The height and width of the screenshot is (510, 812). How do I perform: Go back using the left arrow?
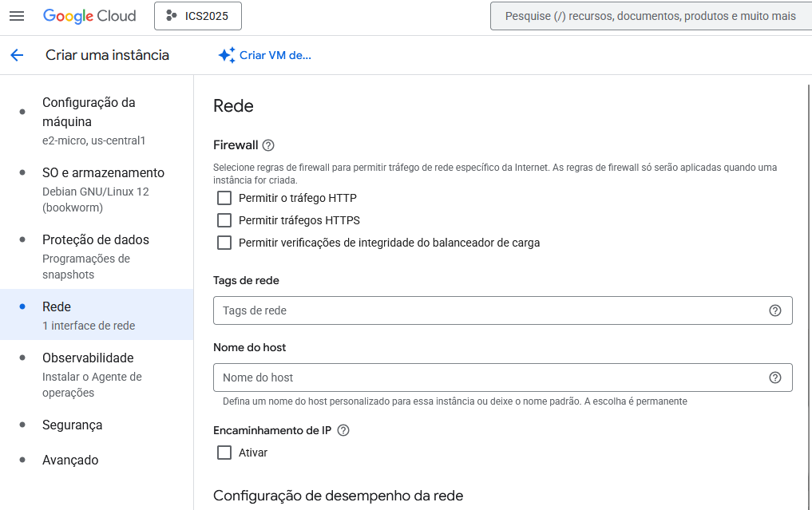click(x=17, y=55)
